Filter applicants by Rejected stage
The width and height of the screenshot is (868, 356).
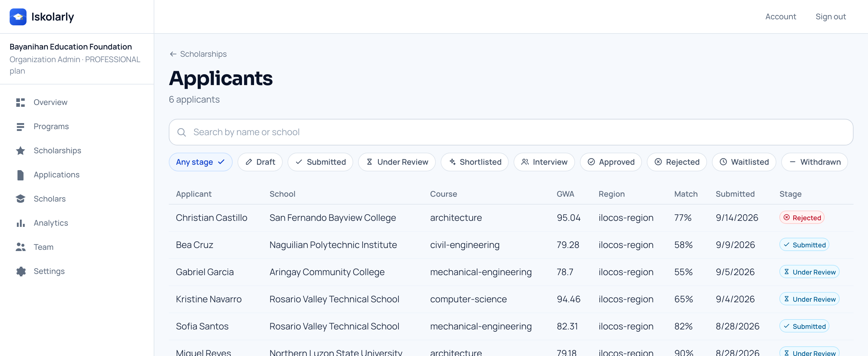point(677,162)
